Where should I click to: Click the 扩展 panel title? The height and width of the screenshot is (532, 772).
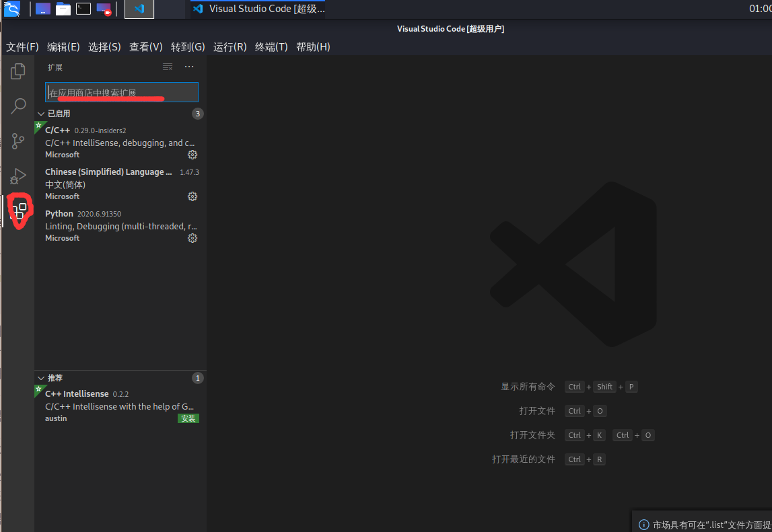click(x=55, y=67)
